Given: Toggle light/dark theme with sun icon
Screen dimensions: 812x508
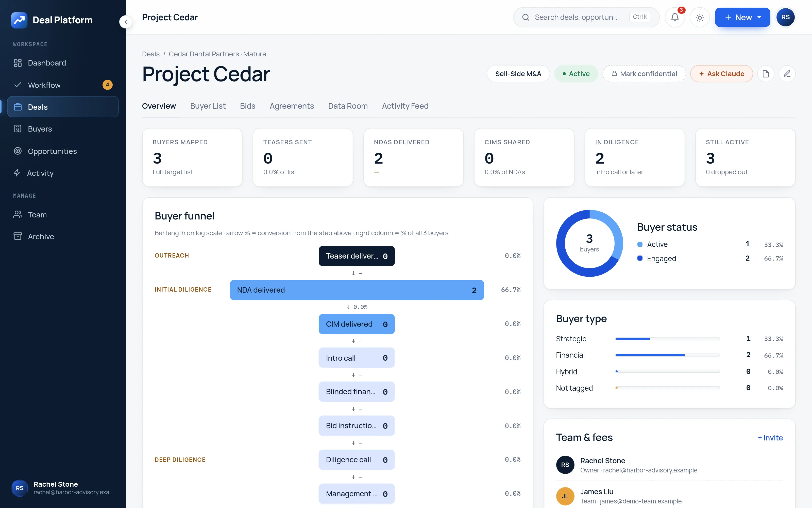Looking at the screenshot, I should pos(700,18).
